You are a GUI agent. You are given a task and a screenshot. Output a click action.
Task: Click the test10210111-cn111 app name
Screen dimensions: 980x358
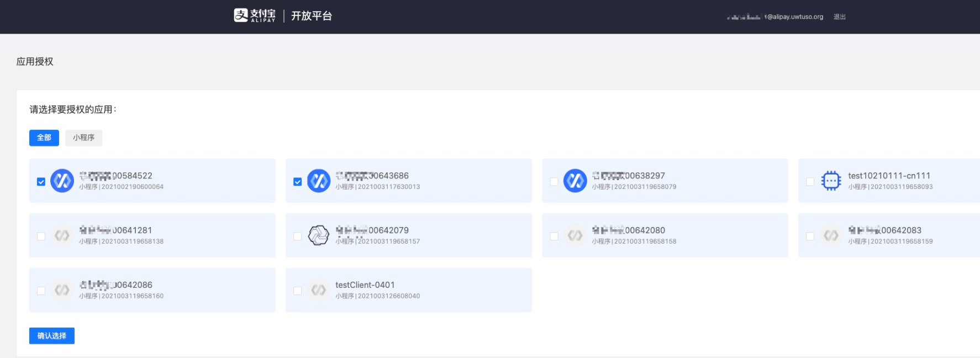point(889,176)
